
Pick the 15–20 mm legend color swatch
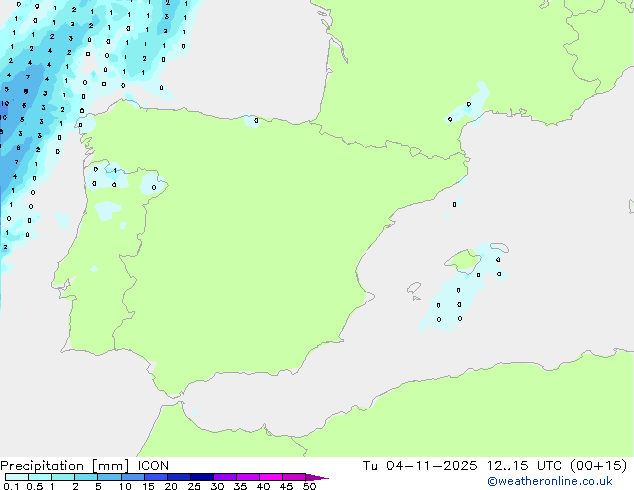[156, 477]
